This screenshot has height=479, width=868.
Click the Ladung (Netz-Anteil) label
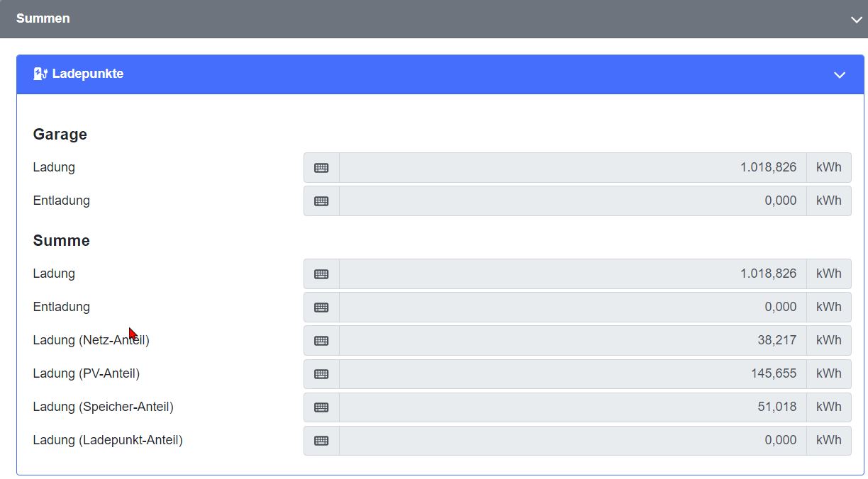(x=91, y=341)
